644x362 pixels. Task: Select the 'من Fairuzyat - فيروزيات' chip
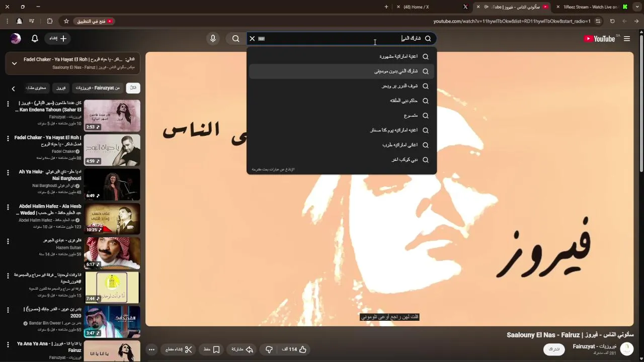[98, 88]
